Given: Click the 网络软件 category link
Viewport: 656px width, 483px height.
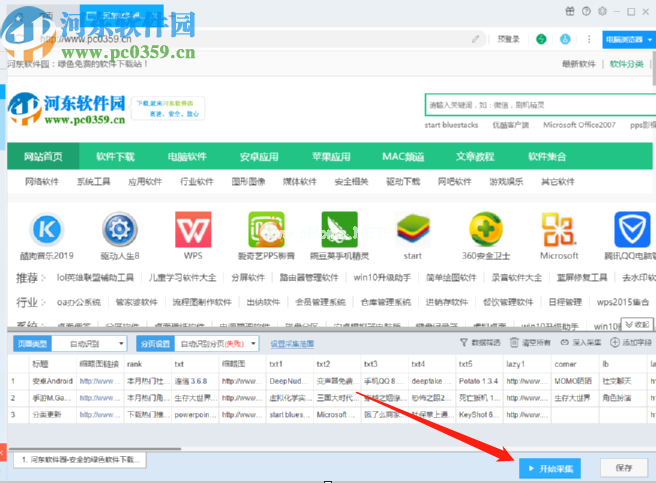Looking at the screenshot, I should (42, 182).
